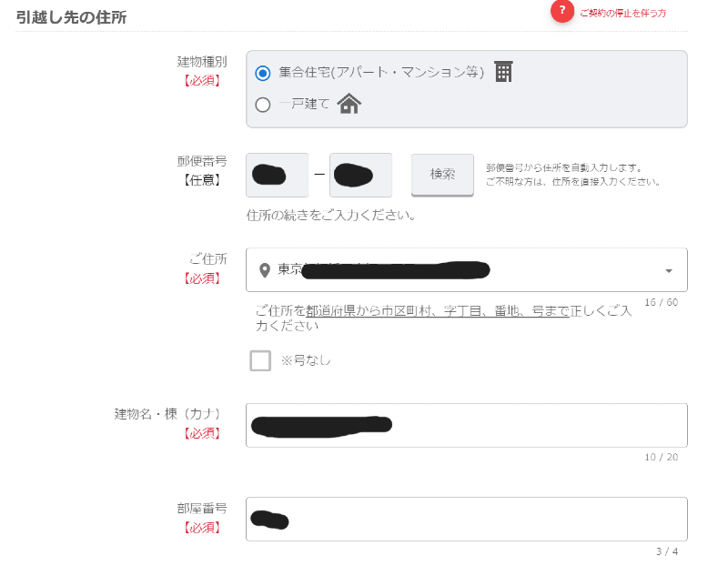The height and width of the screenshot is (566, 728).
Task: Click the 建物名・棟 (カナ) input field
Action: click(x=467, y=425)
